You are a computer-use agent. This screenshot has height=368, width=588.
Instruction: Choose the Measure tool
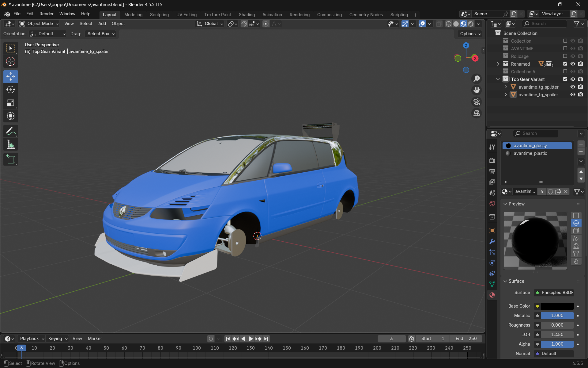pyautogui.click(x=11, y=145)
